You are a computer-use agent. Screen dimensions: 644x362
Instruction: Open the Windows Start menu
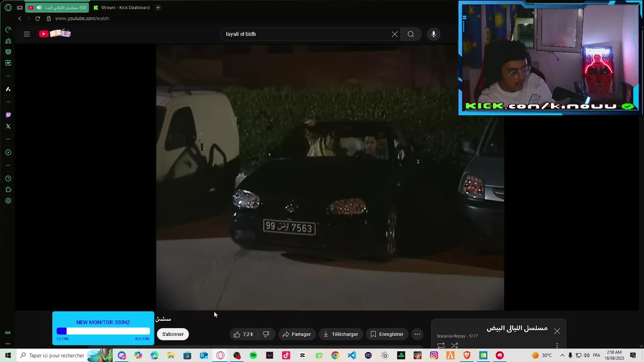(8, 355)
